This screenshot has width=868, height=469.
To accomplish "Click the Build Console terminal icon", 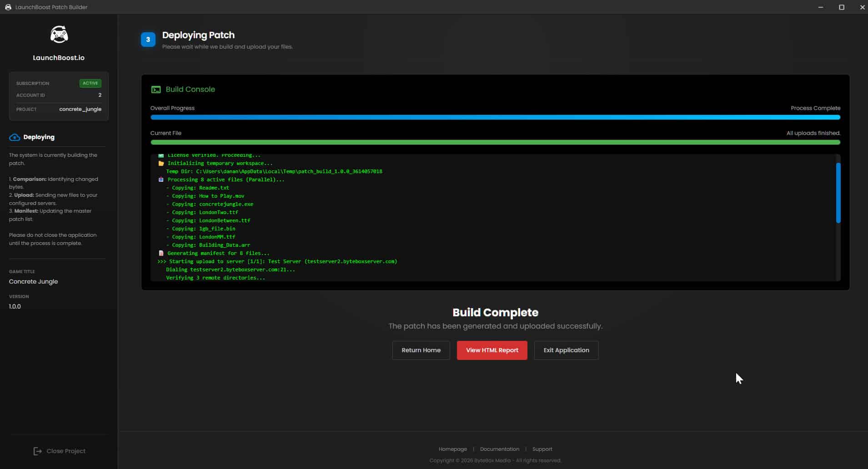I will 156,90.
